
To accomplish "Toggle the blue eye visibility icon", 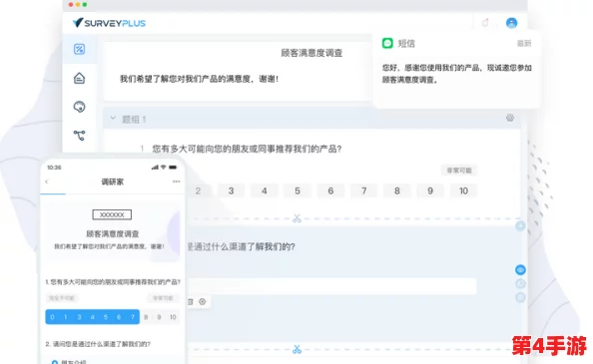I will 520,270.
